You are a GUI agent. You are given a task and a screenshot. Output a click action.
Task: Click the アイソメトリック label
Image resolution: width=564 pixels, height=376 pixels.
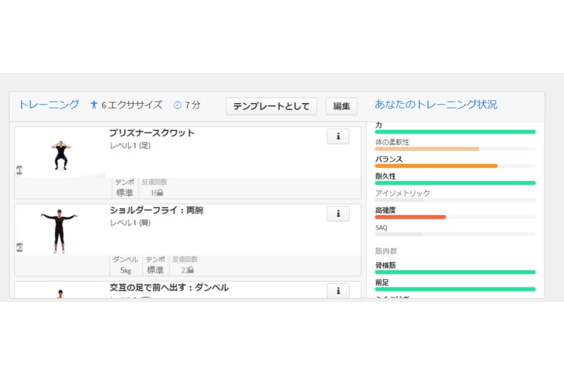pos(402,194)
